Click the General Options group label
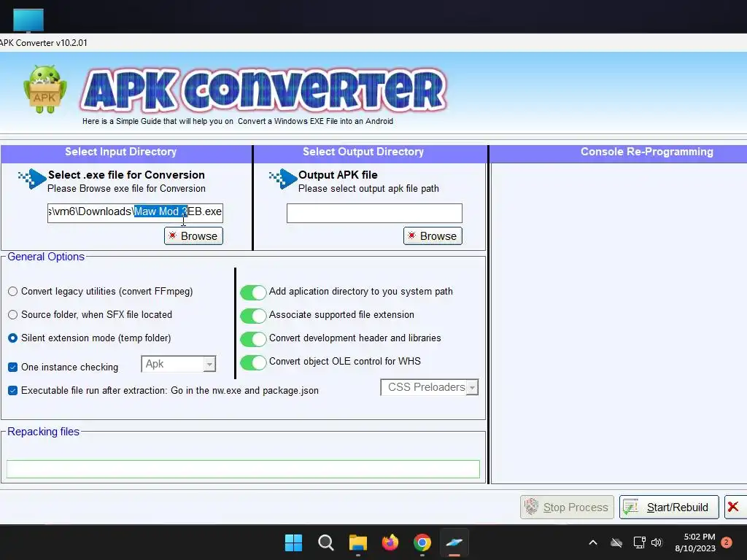 [x=46, y=257]
